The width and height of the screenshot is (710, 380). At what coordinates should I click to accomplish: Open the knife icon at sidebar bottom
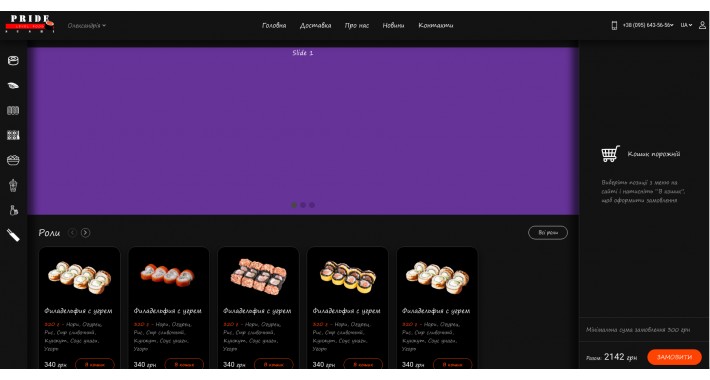point(13,235)
